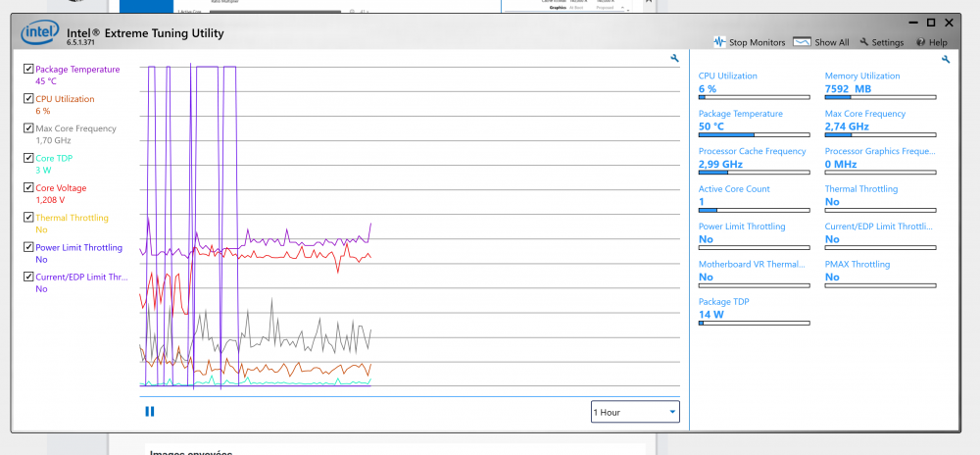Click the Processor Cache Frequency 2,99 GHz value
Image resolution: width=980 pixels, height=455 pixels.
[x=720, y=165]
